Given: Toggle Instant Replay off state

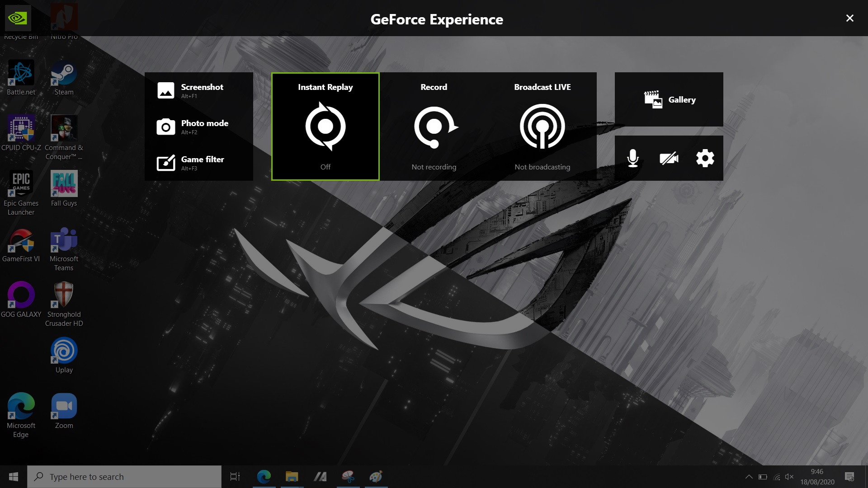Looking at the screenshot, I should click(x=325, y=167).
